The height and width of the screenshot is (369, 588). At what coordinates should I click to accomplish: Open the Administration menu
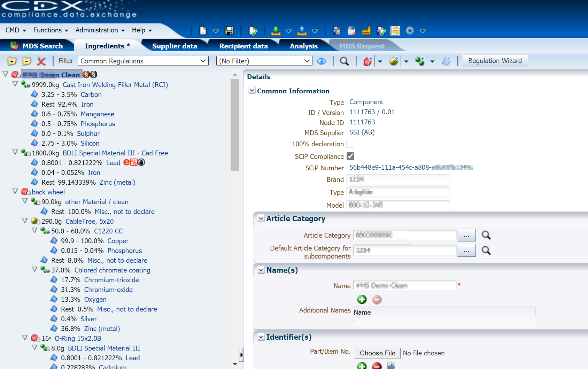click(x=100, y=30)
